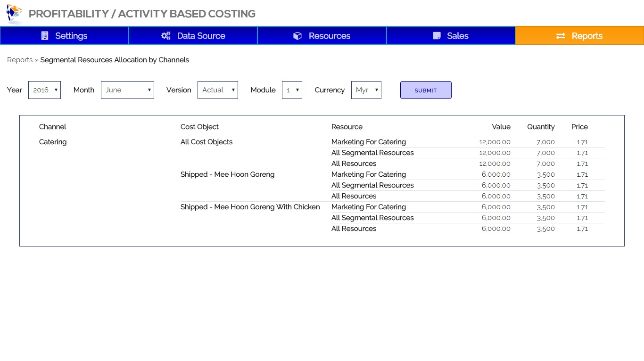
Task: Click the Resource column header
Action: click(347, 127)
